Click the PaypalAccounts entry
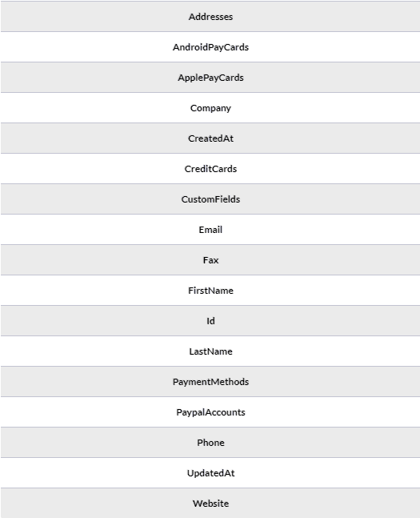Screen dimensions: 420x518 click(210, 412)
